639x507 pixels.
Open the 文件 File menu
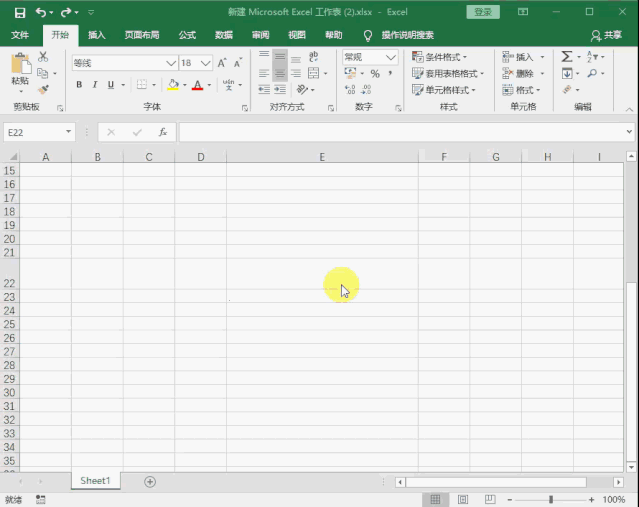[x=20, y=35]
